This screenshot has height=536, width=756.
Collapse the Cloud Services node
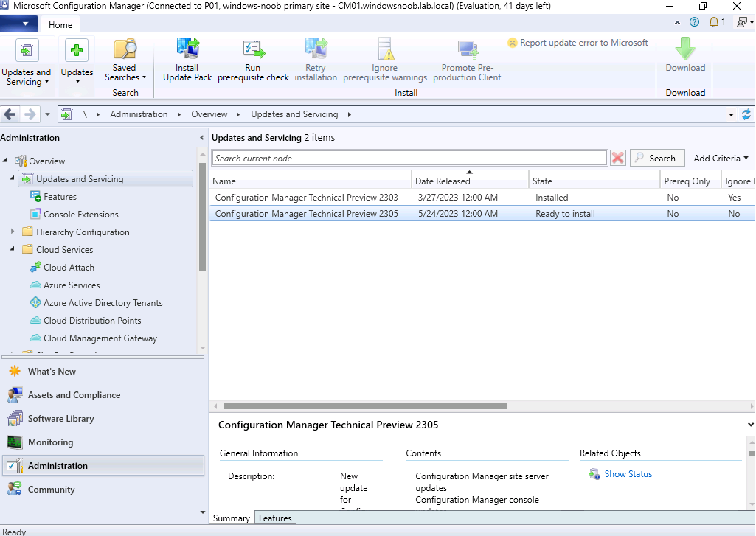(13, 249)
